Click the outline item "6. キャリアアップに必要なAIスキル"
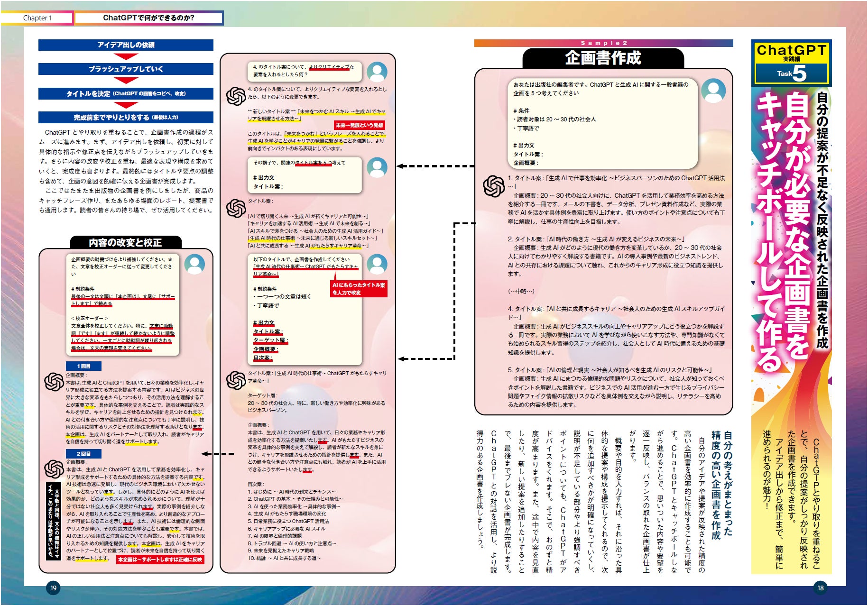The height and width of the screenshot is (606, 868). tap(286, 528)
